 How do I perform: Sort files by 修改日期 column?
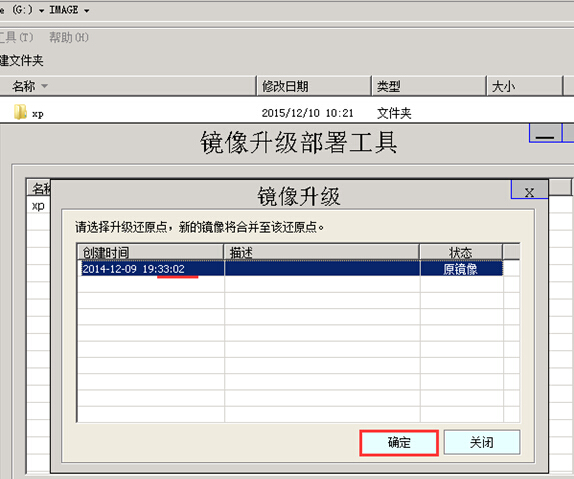click(x=313, y=86)
